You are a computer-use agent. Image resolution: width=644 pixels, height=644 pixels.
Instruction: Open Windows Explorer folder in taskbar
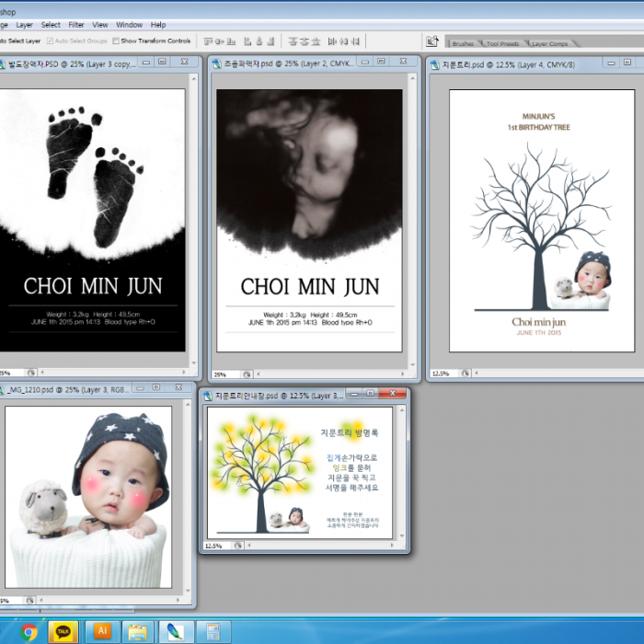[138, 632]
